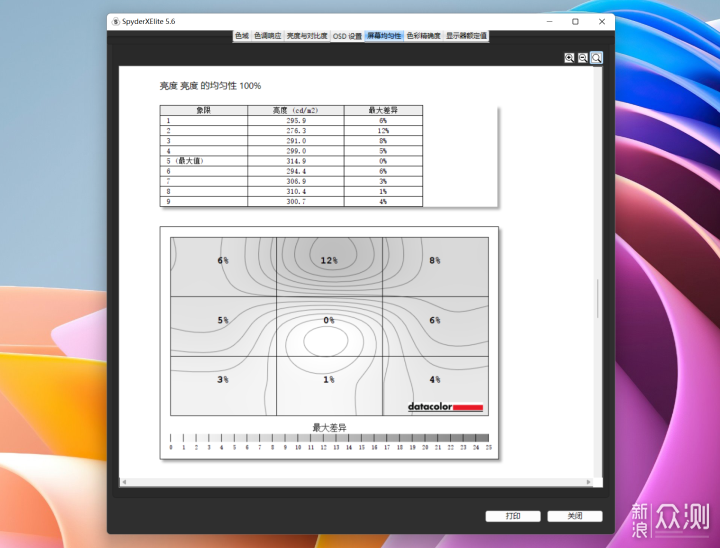The width and height of the screenshot is (720, 548).
Task: Click the 亮度 亮度 的均匀性 100% heading
Action: coord(210,86)
